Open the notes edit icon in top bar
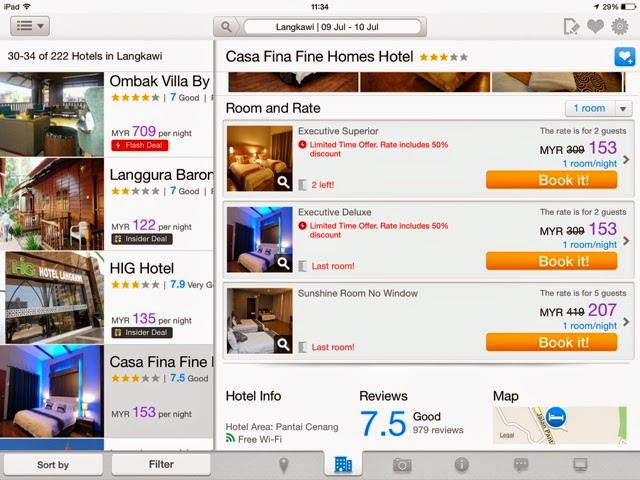Viewport: 640px width, 480px height. 571,27
